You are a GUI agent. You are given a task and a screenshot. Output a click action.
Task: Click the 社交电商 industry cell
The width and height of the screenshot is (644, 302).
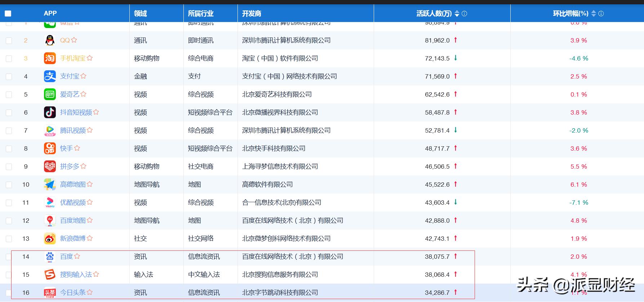(x=201, y=166)
